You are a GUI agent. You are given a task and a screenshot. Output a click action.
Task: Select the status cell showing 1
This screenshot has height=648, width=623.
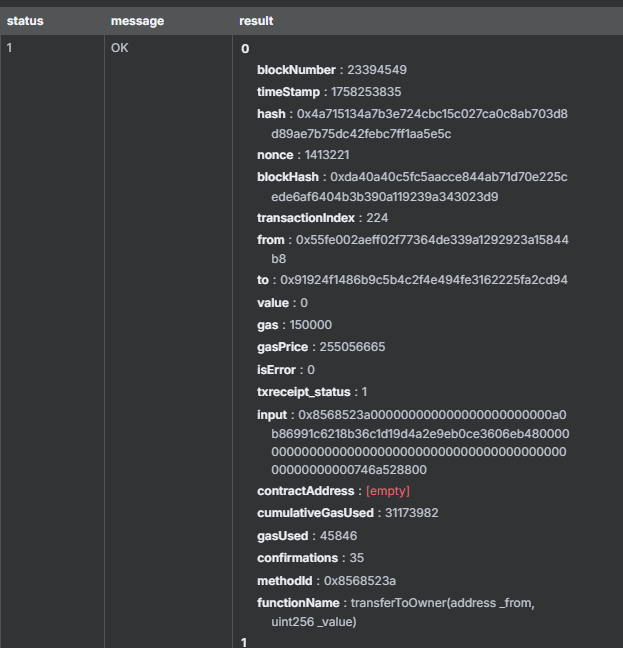11,47
